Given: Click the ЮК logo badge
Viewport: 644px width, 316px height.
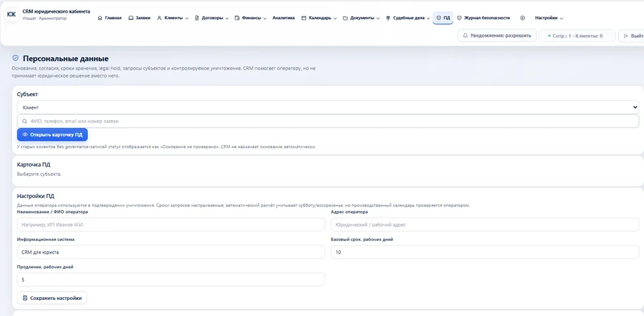Looking at the screenshot, I should [x=12, y=15].
